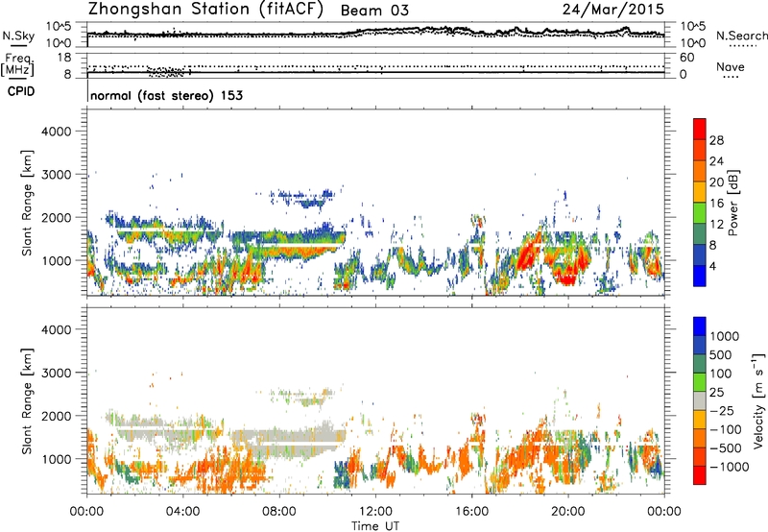
Task: Click the date '24/Mar/2015'
Action: tap(612, 10)
